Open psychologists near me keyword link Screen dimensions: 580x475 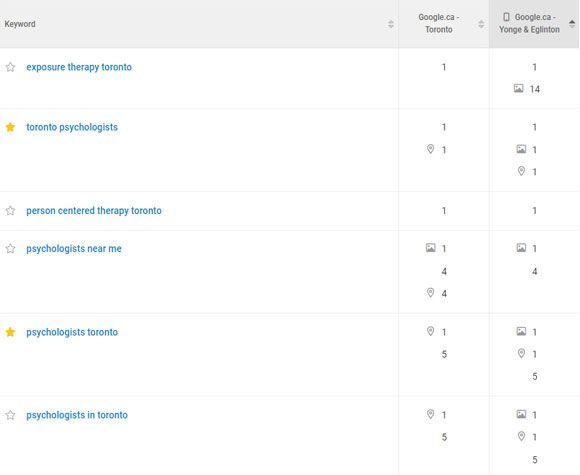[x=74, y=249]
